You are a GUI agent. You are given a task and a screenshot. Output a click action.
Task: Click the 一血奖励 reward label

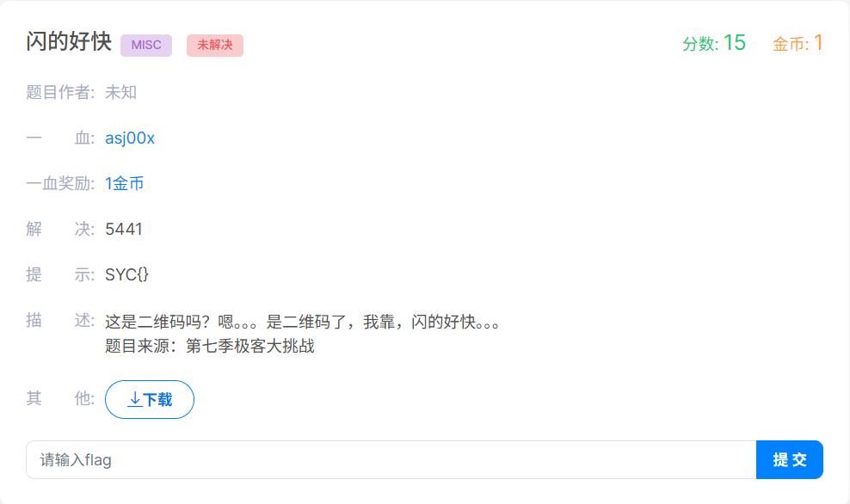click(x=60, y=184)
